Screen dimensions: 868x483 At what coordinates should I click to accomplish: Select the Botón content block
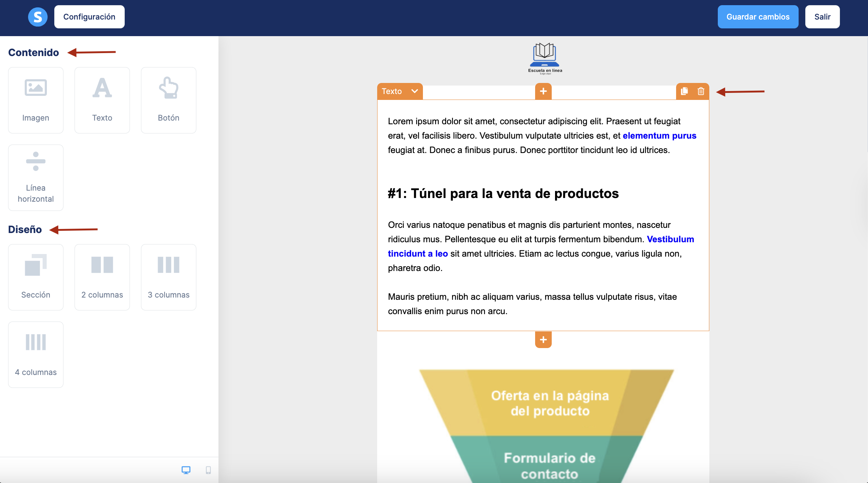169,100
